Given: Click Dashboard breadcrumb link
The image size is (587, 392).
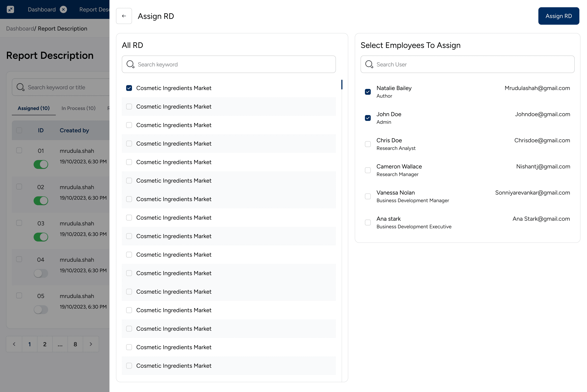Looking at the screenshot, I should [20, 29].
